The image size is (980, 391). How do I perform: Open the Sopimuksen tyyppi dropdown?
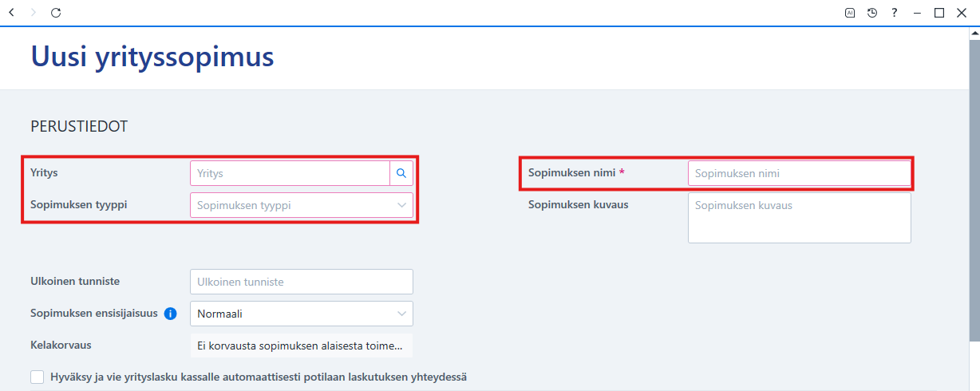[302, 205]
